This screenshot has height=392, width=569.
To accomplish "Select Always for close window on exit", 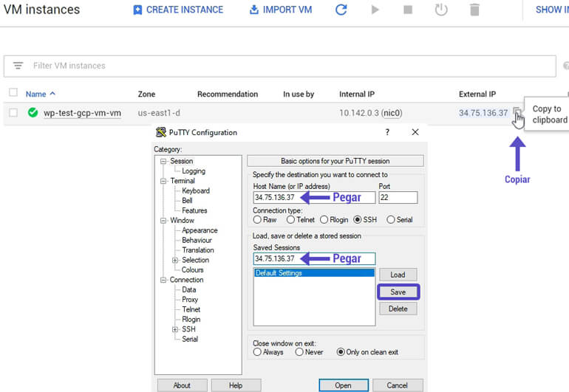I will coord(257,352).
